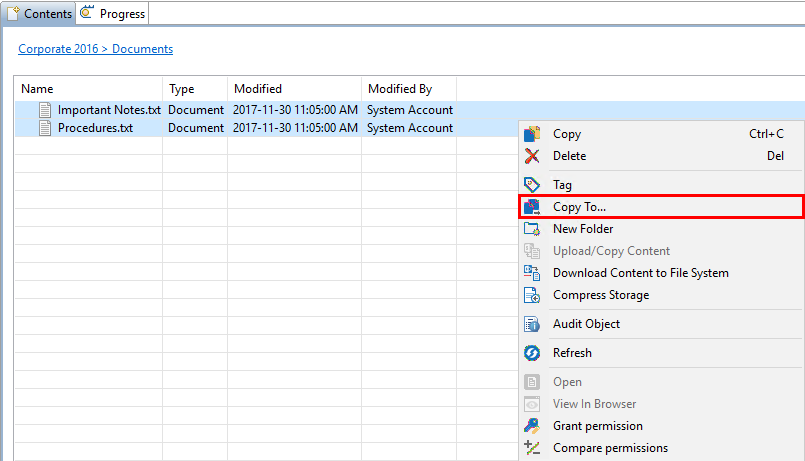Click the Compress Storage icon
The image size is (805, 461).
(532, 295)
